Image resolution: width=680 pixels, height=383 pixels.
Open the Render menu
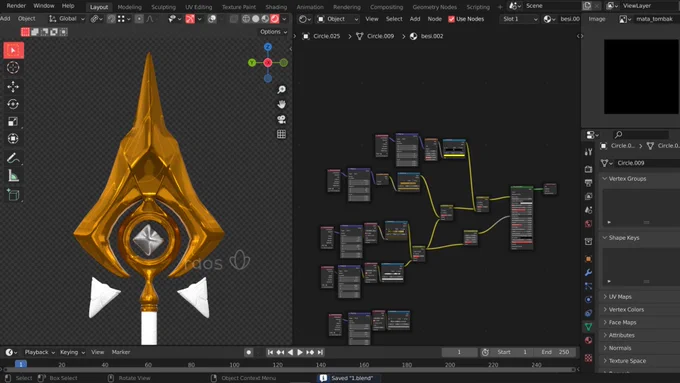pyautogui.click(x=16, y=6)
